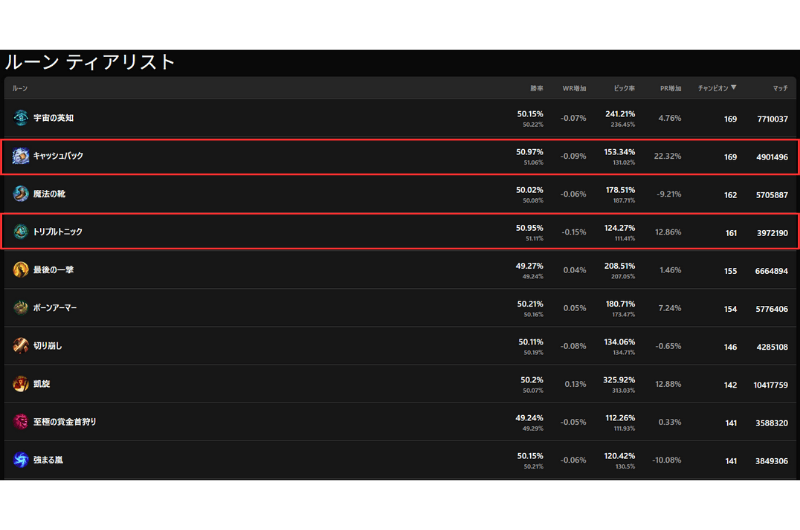Open the トリプルトニック rune name link
Viewport: 800px width, 530px height.
(58, 231)
